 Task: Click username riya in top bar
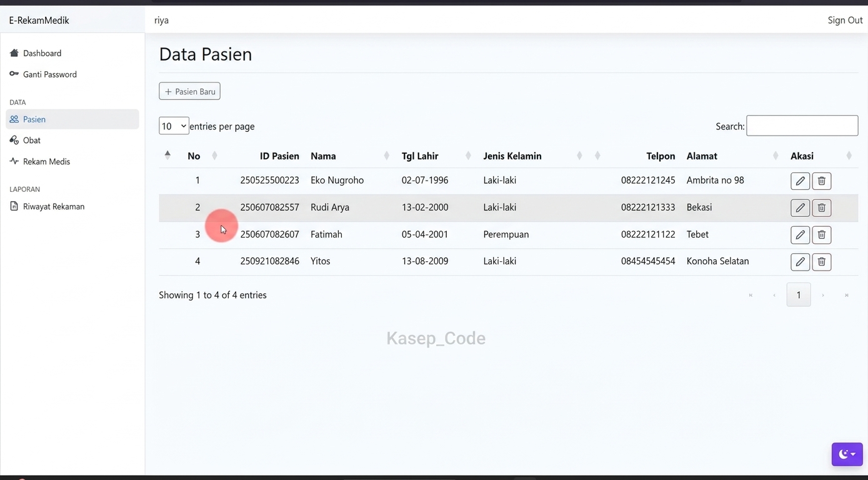click(x=161, y=20)
